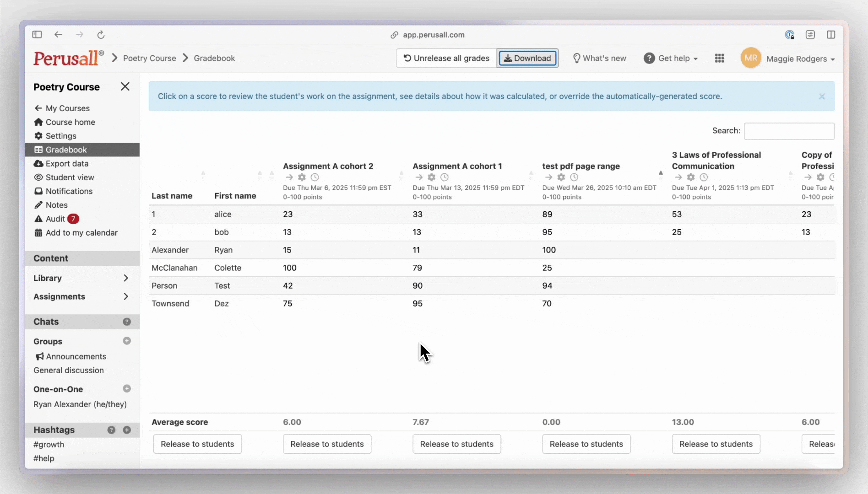
Task: Add a One-on-One chat with the plus icon
Action: pyautogui.click(x=127, y=388)
